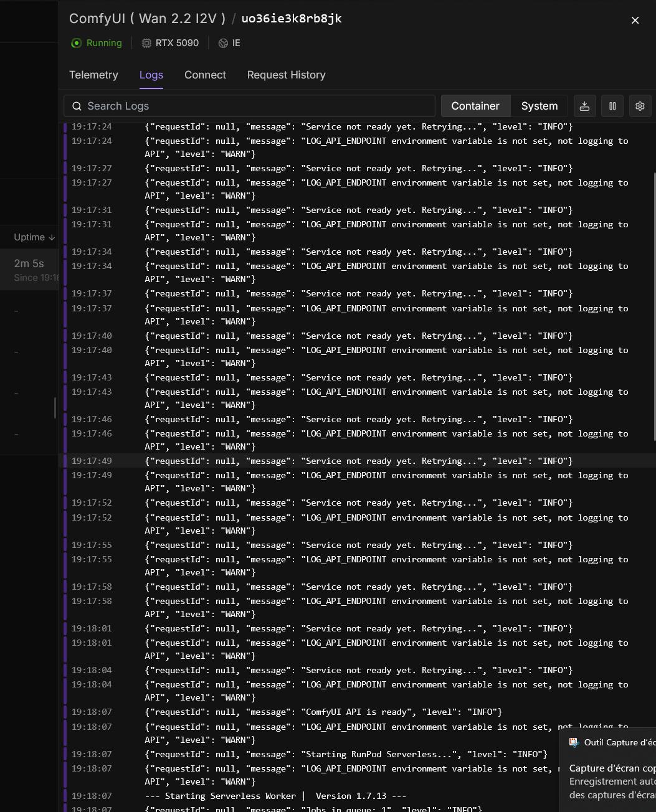
Task: Sort by Uptime column header
Action: 34,237
